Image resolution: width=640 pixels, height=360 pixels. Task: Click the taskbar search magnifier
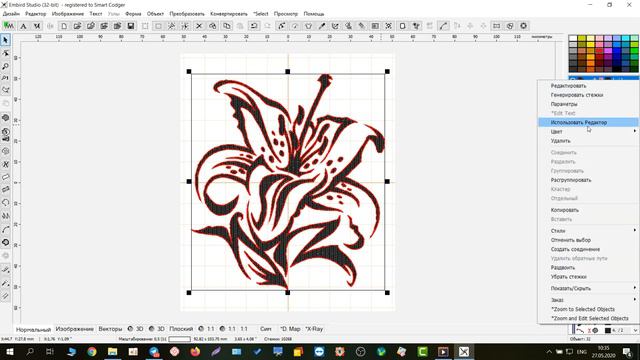point(30,351)
